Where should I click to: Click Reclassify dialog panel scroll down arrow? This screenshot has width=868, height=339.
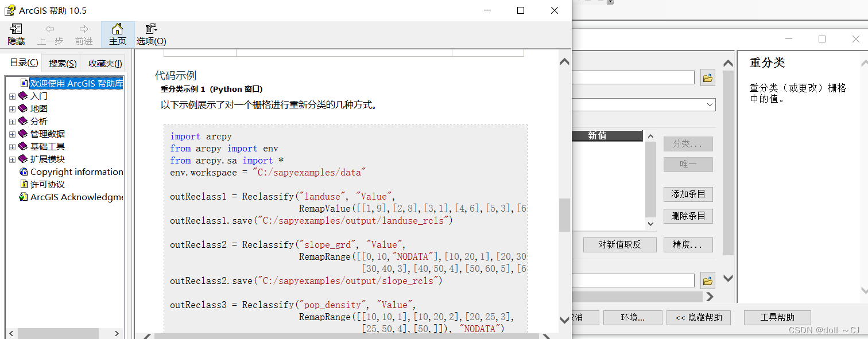click(x=728, y=279)
